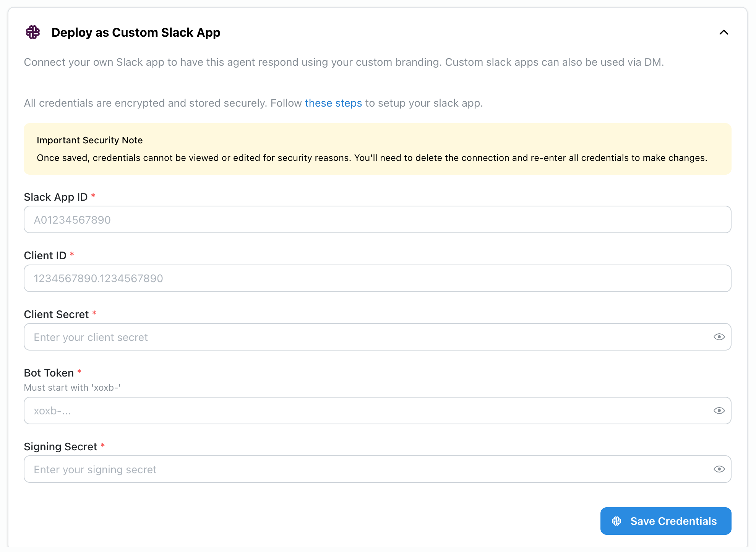Click the Client ID label text

pos(45,255)
